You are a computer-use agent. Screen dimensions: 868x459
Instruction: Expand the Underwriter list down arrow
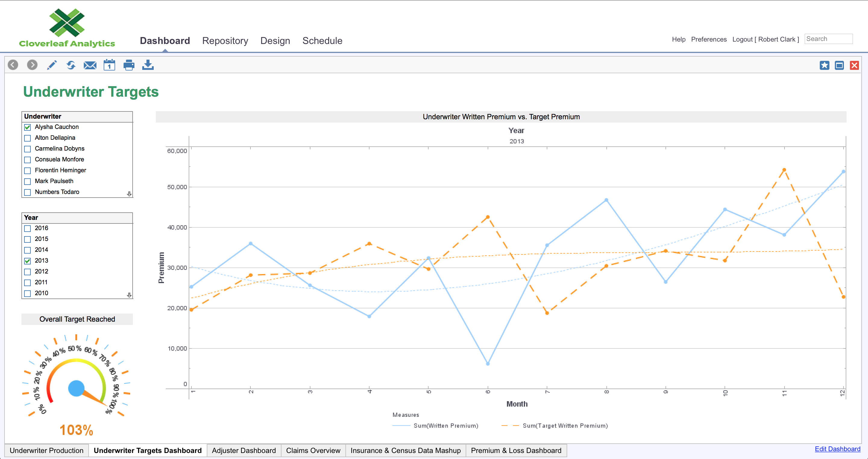click(129, 194)
